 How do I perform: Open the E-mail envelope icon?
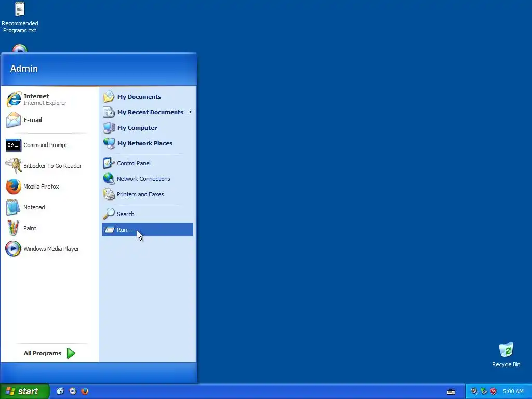point(14,120)
